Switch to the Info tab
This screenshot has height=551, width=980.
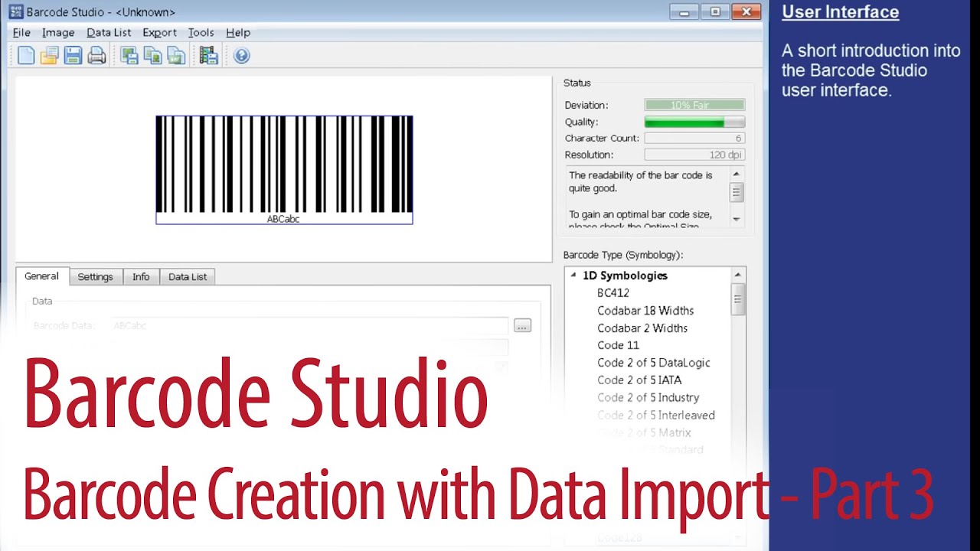pos(141,277)
